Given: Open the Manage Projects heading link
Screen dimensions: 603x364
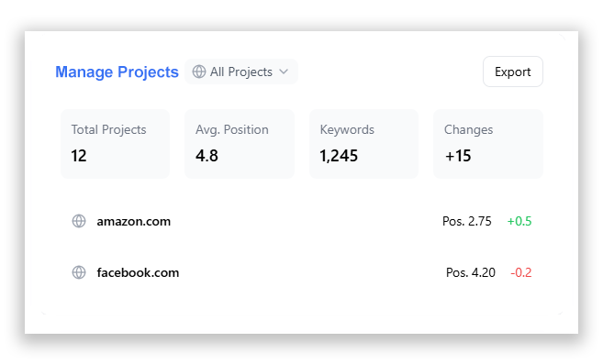Looking at the screenshot, I should click(117, 72).
